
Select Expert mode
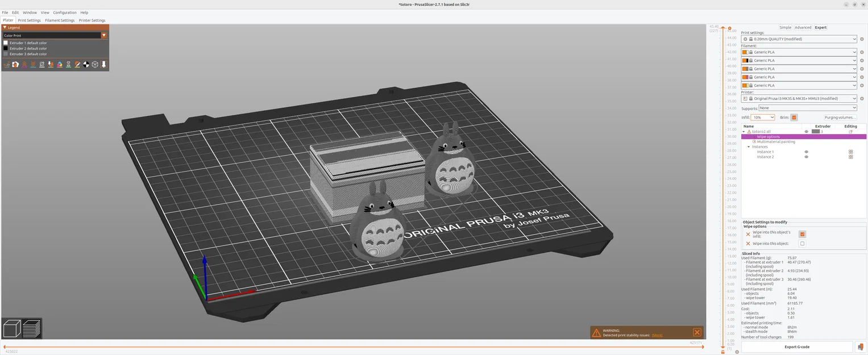[x=820, y=27]
